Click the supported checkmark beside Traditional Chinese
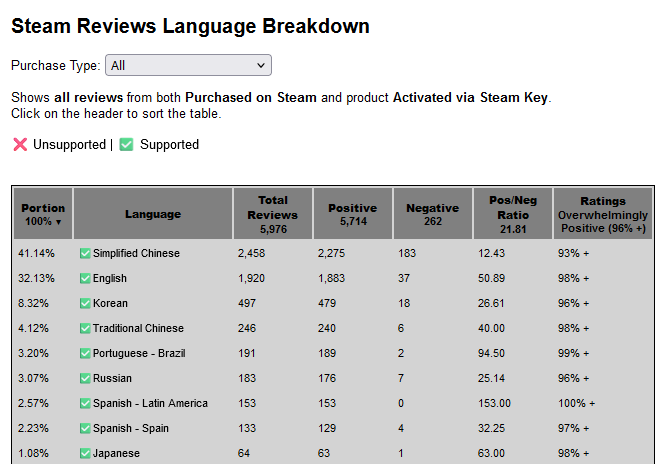Viewport: 671px width, 464px height. 85,328
